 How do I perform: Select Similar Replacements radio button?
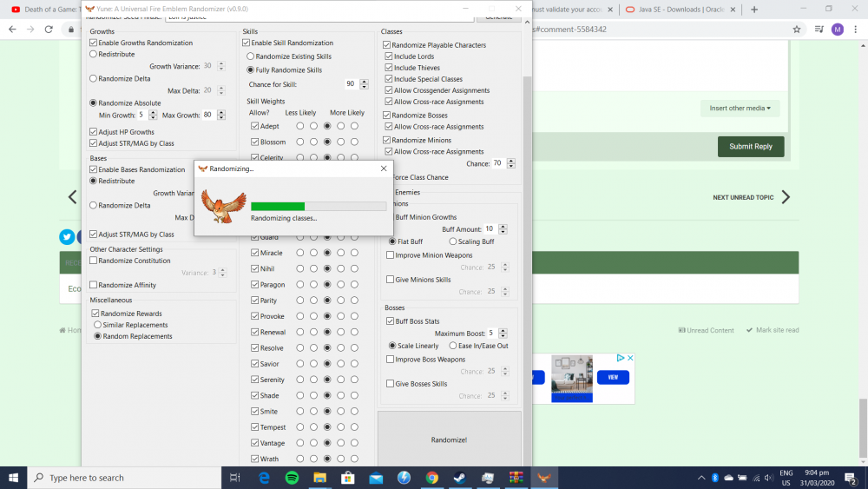[x=97, y=325]
